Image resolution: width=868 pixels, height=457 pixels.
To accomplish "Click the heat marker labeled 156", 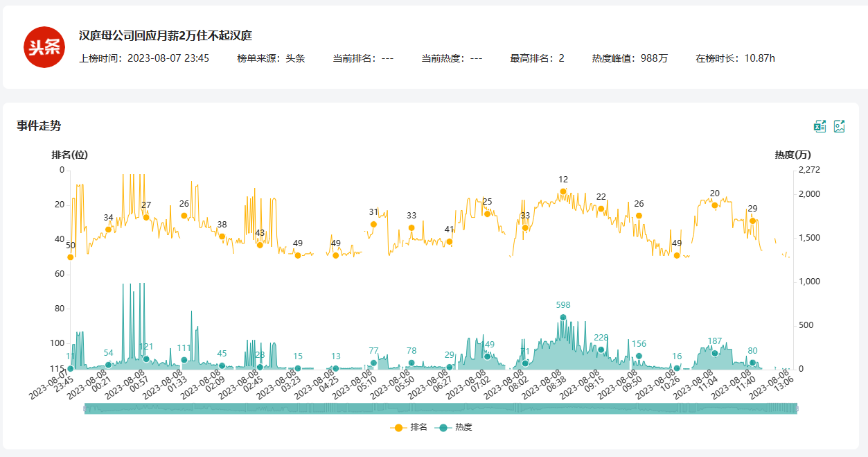I will tap(639, 356).
